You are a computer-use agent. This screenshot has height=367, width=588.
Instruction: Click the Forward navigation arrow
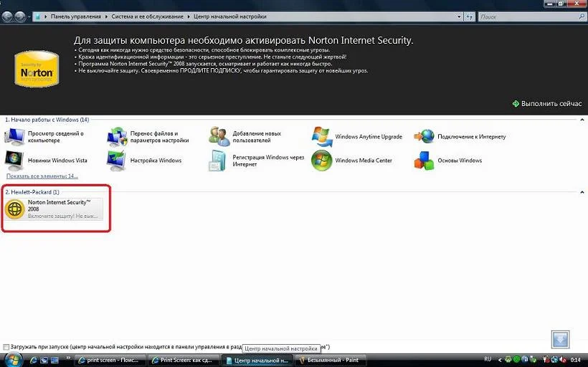point(20,16)
